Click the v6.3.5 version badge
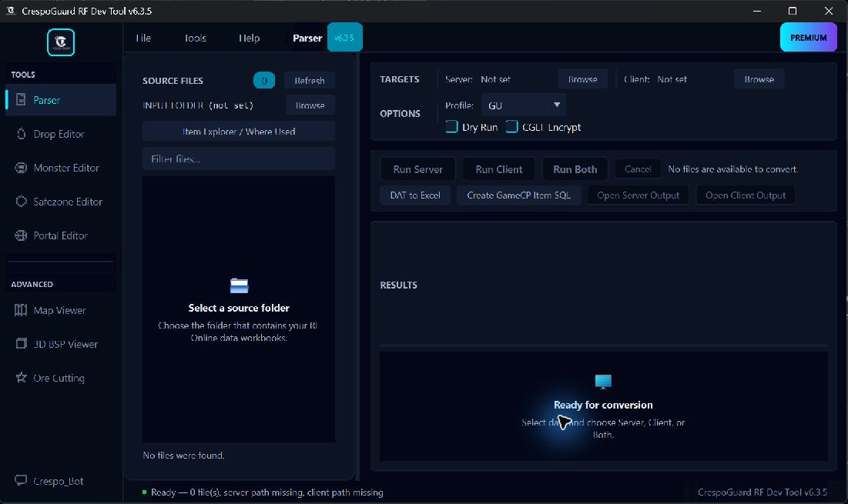This screenshot has width=848, height=504. coord(344,37)
